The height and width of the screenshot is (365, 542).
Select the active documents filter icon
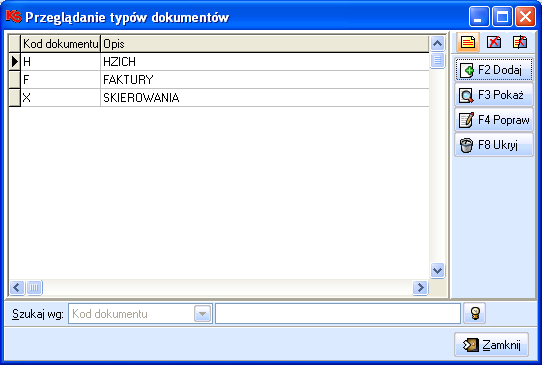pyautogui.click(x=468, y=43)
